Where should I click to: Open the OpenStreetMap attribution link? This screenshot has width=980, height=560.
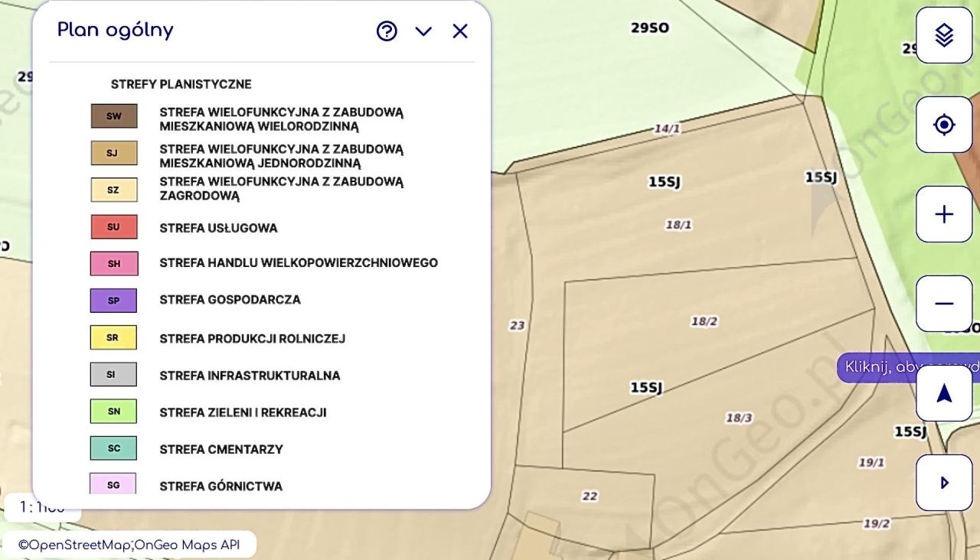[74, 545]
